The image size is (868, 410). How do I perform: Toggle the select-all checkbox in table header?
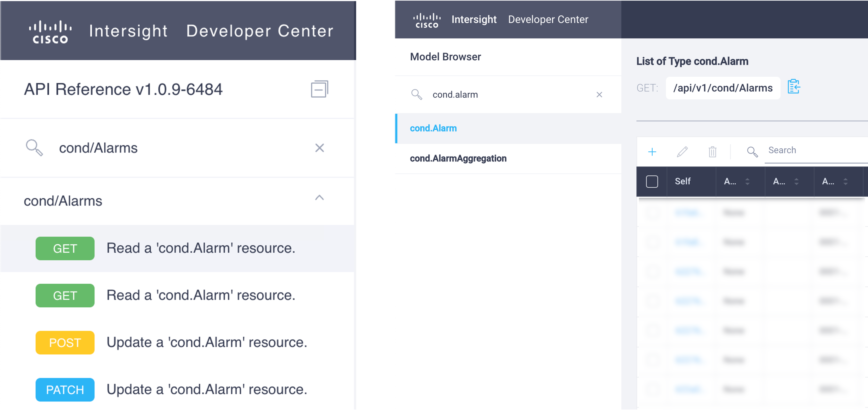(x=652, y=182)
